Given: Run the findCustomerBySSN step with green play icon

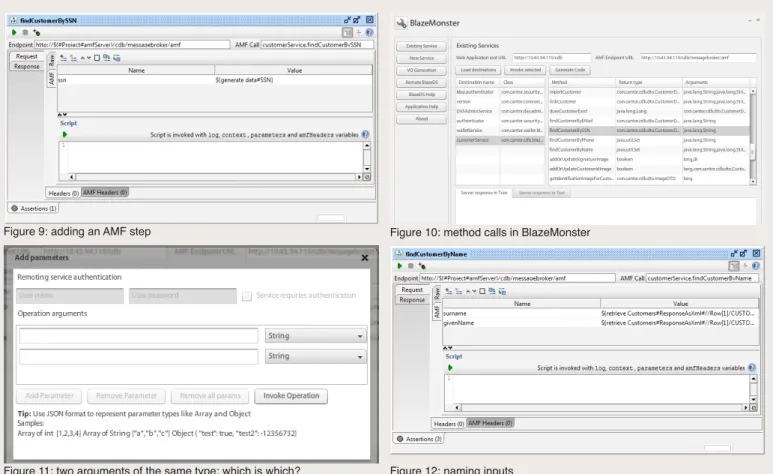Looking at the screenshot, I should point(14,33).
